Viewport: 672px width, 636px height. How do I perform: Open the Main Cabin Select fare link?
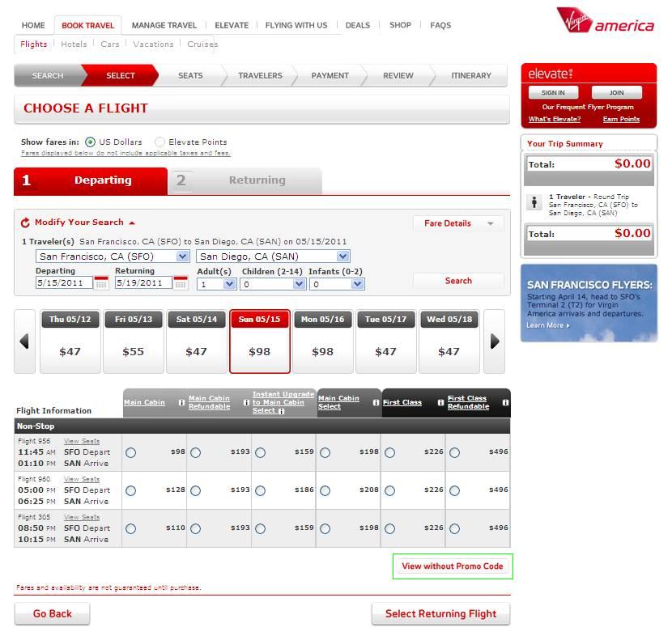point(338,402)
